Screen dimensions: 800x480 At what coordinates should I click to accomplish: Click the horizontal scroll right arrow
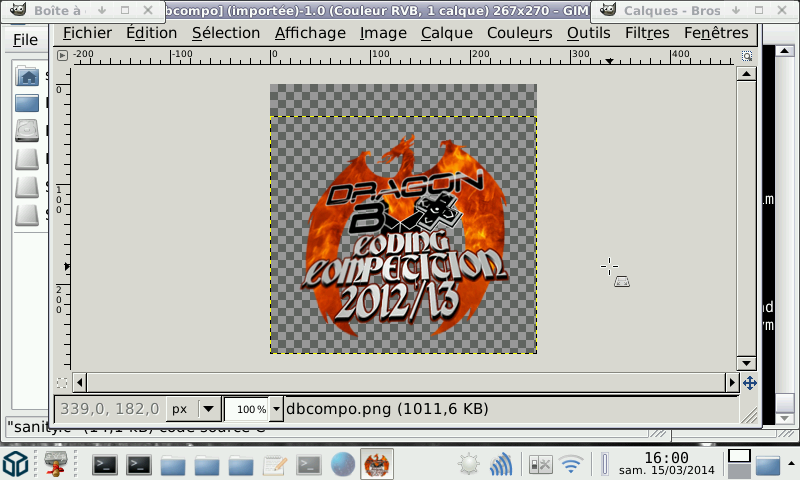pos(732,382)
